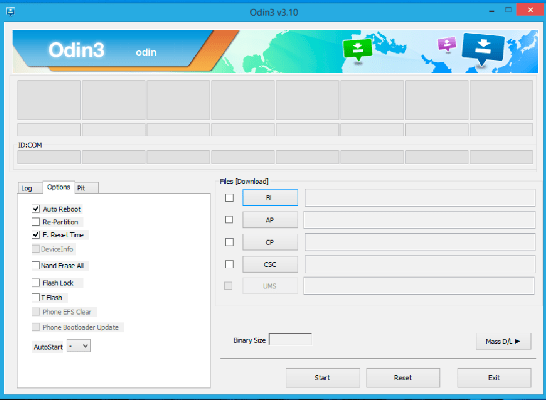Click the Binary Size field

[x=290, y=339]
